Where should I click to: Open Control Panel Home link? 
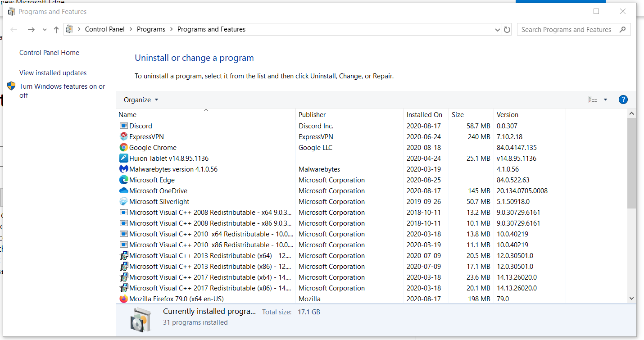(x=49, y=53)
